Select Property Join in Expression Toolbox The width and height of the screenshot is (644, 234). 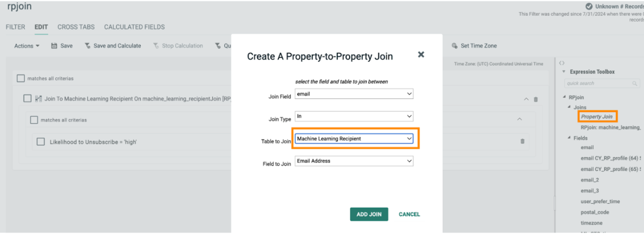(596, 117)
